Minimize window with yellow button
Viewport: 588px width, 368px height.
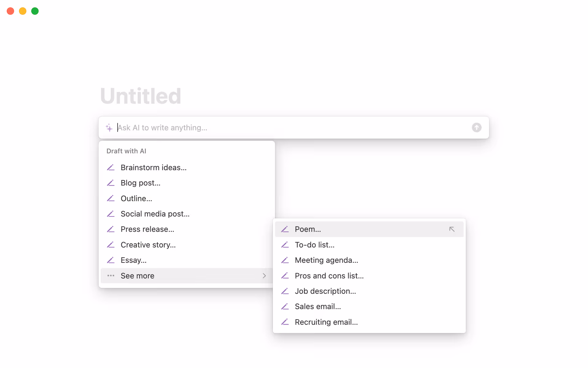23,11
